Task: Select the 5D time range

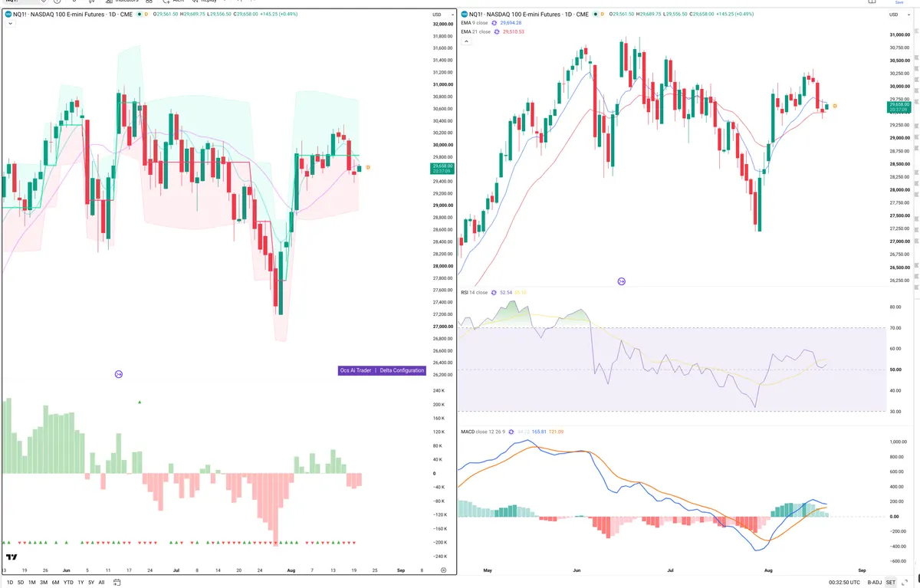Action: point(21,583)
